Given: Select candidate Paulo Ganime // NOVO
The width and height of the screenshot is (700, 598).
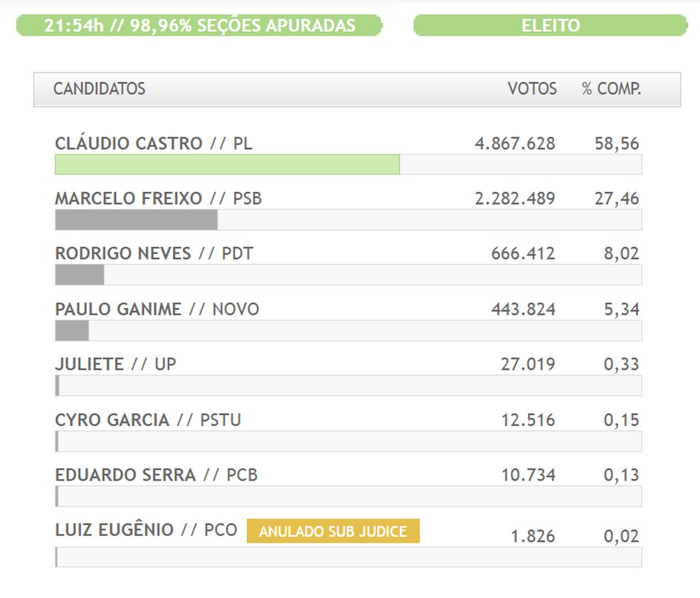Looking at the screenshot, I should click(157, 309).
